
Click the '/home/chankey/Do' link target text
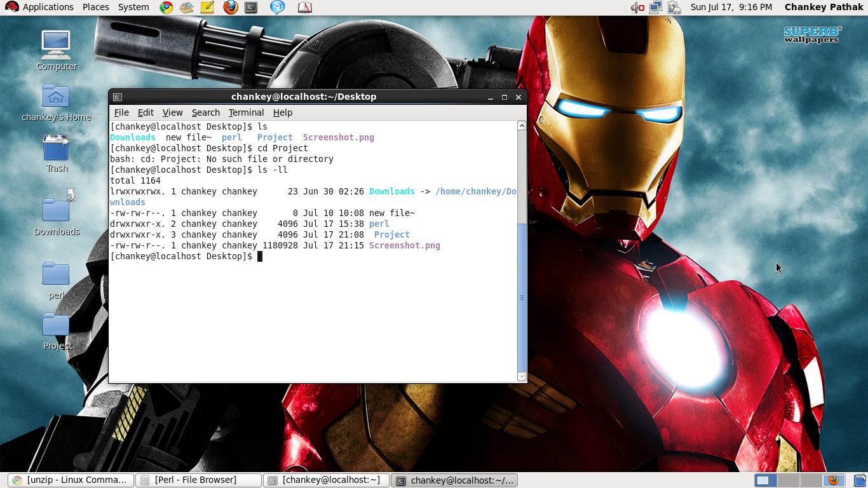tap(476, 191)
